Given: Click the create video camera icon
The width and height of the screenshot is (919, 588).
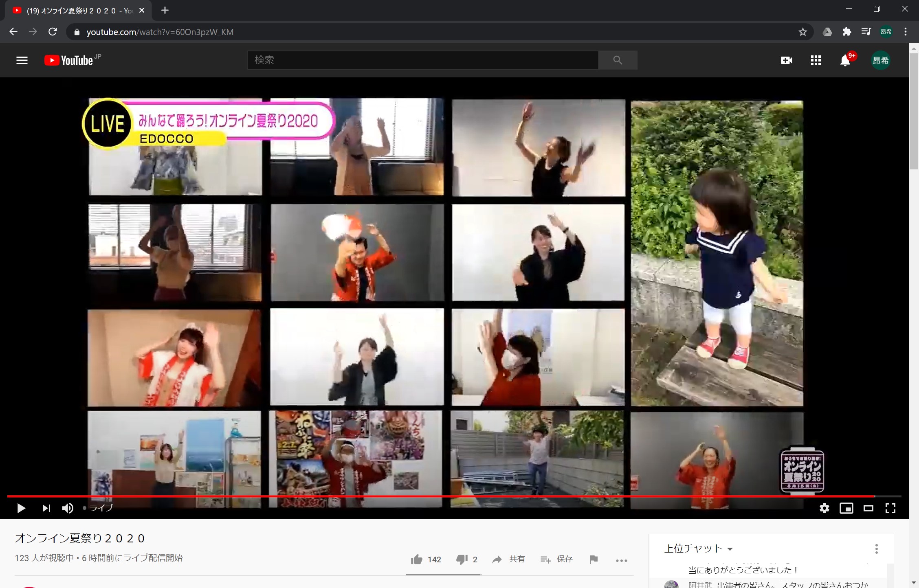Looking at the screenshot, I should click(x=786, y=60).
